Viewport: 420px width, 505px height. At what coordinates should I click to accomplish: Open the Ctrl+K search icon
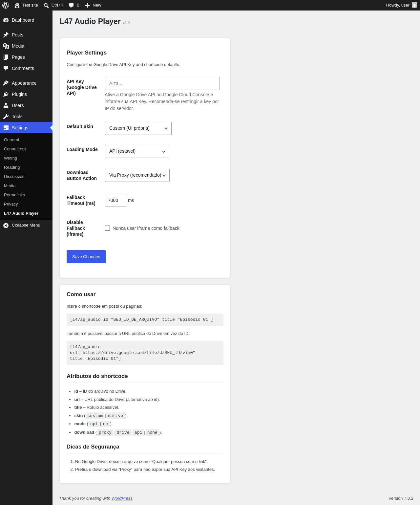click(46, 5)
